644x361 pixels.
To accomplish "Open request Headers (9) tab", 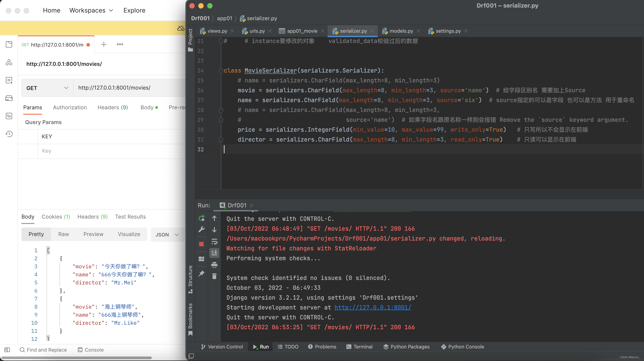I will 113,107.
